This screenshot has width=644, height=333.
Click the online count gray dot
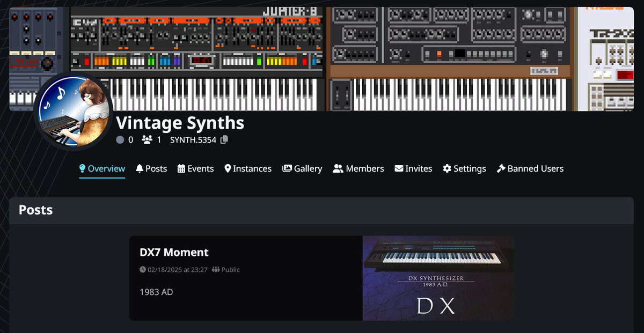click(x=120, y=140)
